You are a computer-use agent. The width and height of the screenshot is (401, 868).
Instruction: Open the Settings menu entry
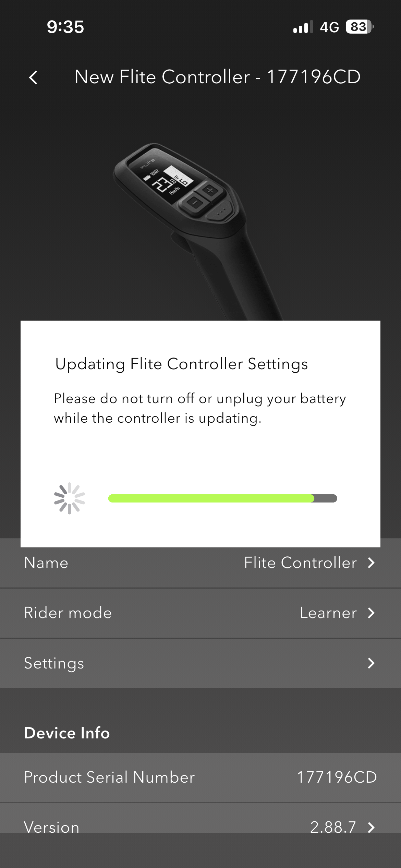(200, 663)
